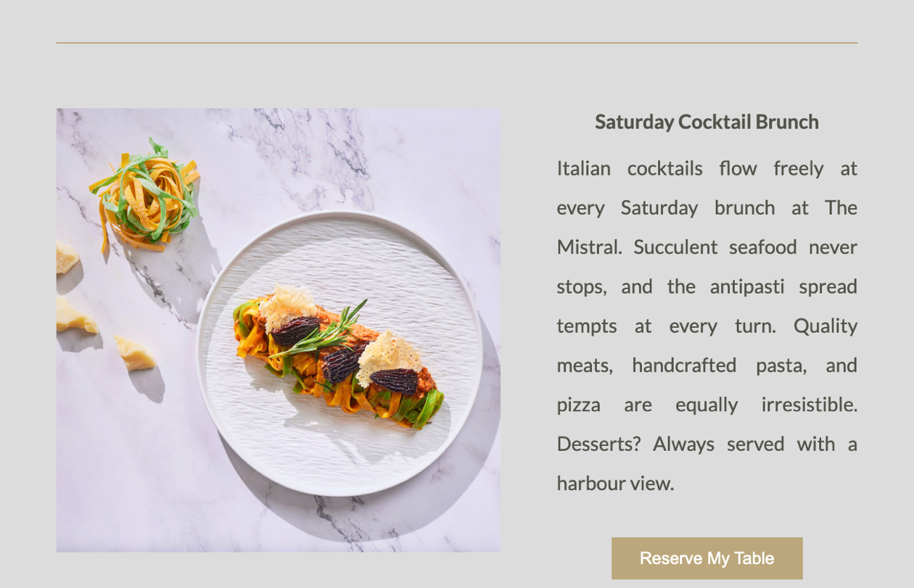Click the word "Brunch" in the heading
Image resolution: width=914 pixels, height=588 pixels.
(x=787, y=122)
